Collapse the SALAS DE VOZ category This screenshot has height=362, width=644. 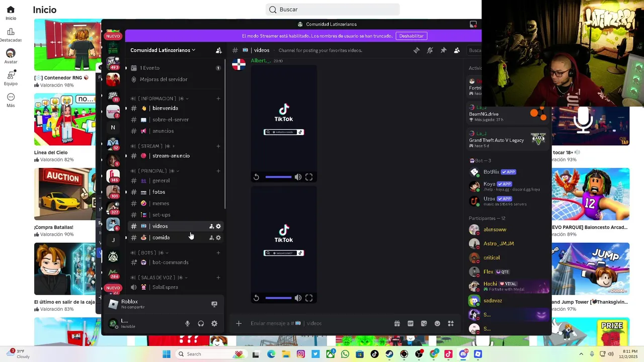159,278
